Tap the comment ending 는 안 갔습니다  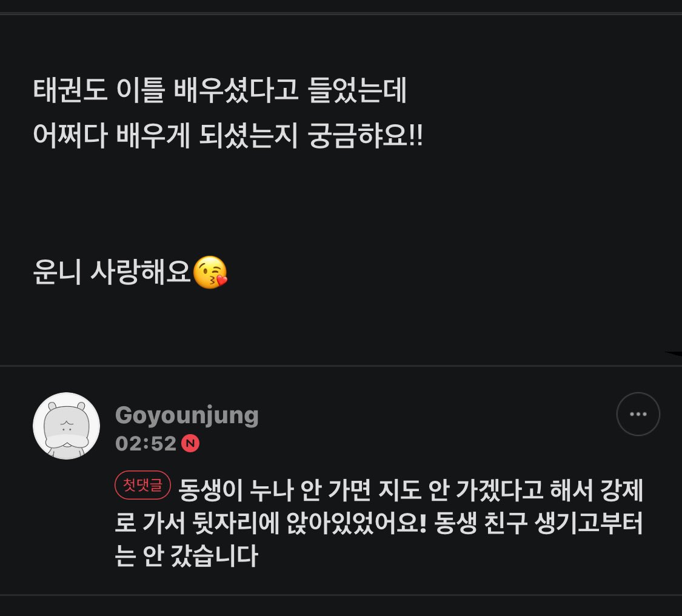coord(187,555)
